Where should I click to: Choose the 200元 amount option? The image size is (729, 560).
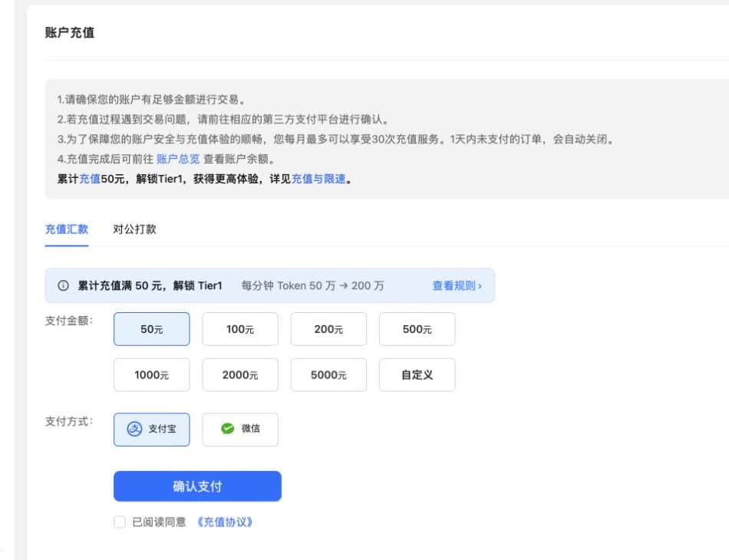[328, 329]
